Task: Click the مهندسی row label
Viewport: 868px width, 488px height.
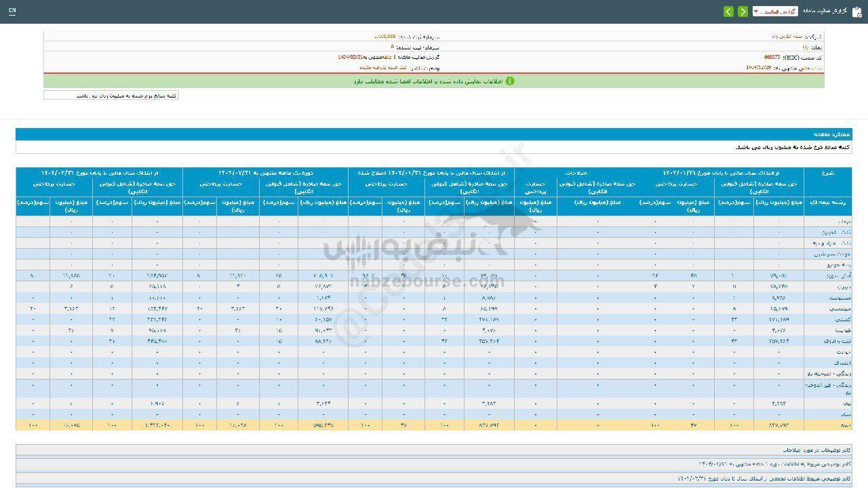Action: tap(841, 308)
